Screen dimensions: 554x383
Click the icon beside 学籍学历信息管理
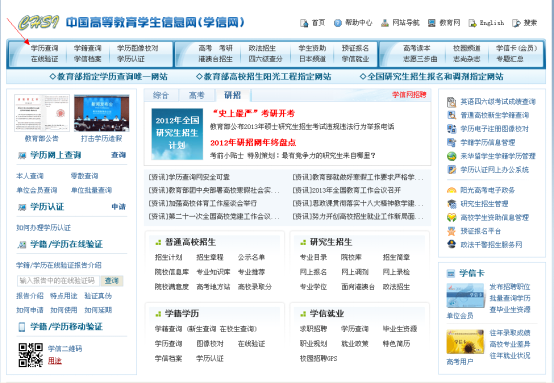(452, 142)
